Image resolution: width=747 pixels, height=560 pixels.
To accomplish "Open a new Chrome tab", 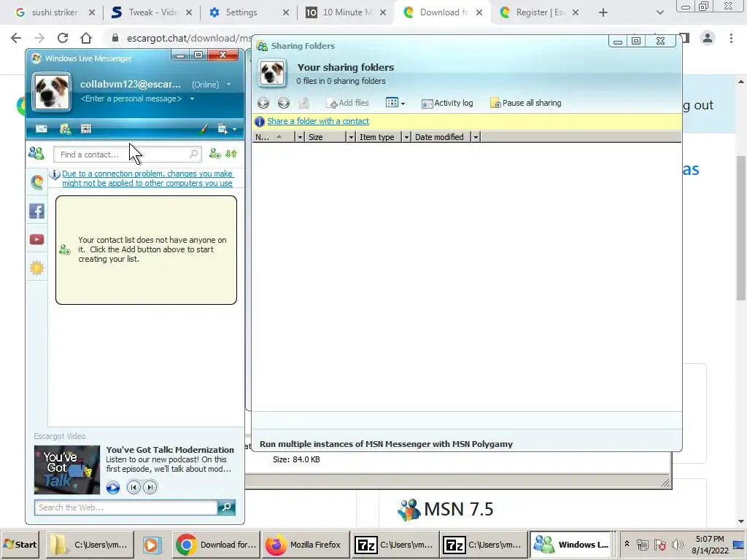I will point(603,12).
